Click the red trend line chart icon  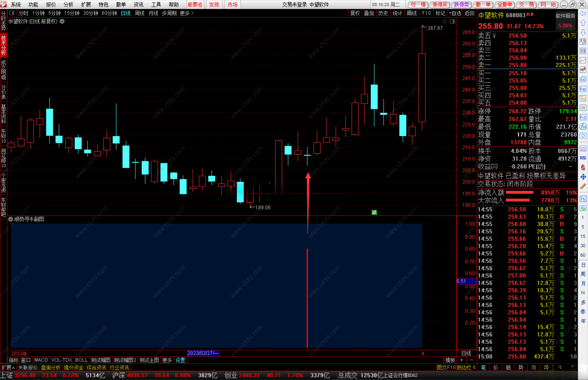coord(583,60)
